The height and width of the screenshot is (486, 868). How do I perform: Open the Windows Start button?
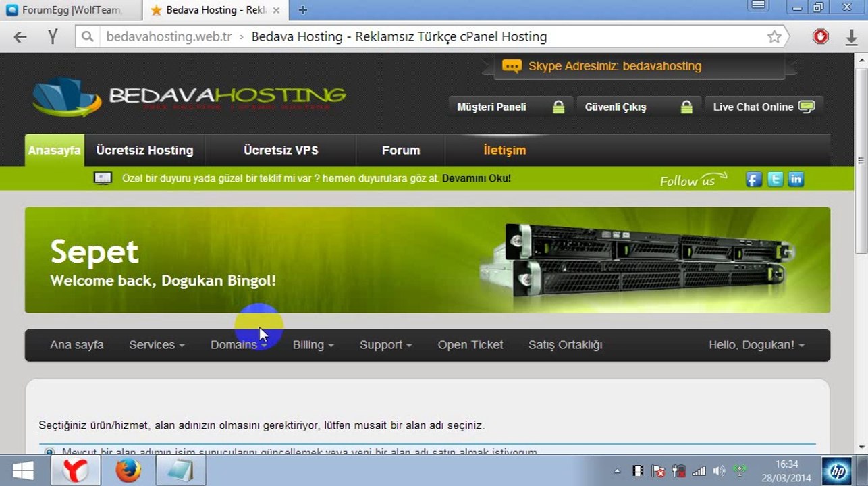tap(23, 470)
